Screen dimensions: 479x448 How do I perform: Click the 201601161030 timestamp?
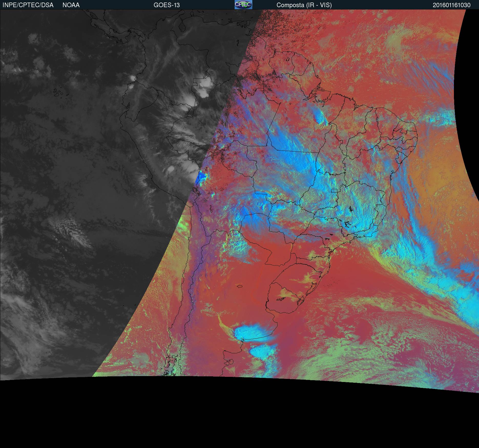[x=452, y=5]
